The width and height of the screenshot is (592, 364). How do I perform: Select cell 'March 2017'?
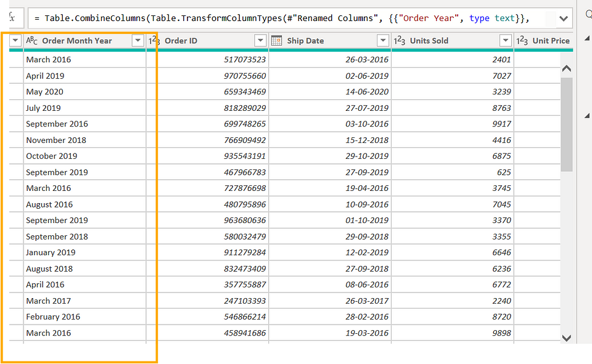coord(85,301)
